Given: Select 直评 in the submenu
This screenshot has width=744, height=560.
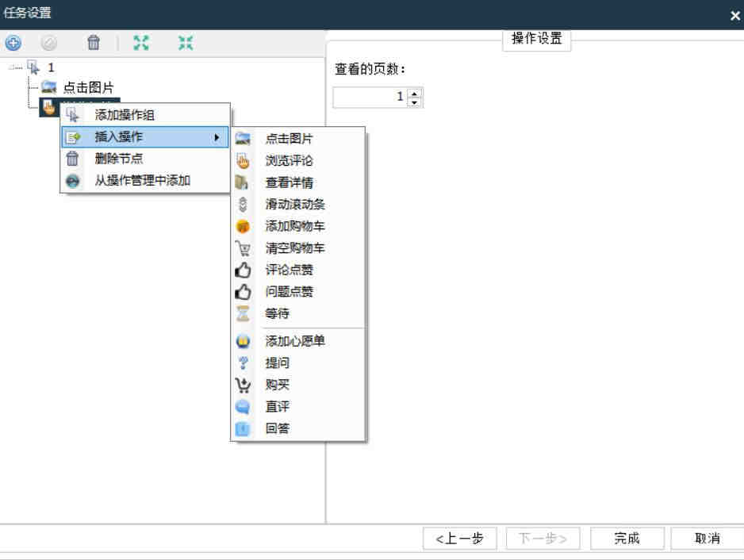Looking at the screenshot, I should click(298, 406).
